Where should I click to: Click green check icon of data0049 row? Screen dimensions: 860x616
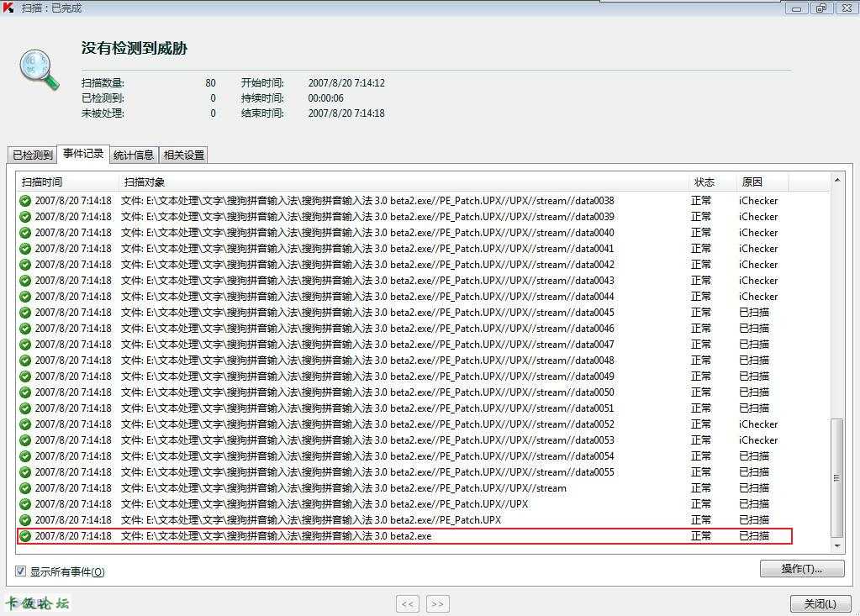tap(25, 376)
